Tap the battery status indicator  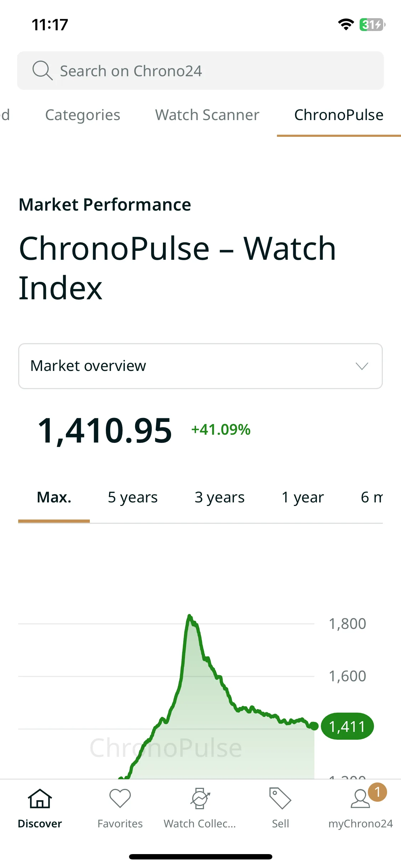pyautogui.click(x=372, y=25)
